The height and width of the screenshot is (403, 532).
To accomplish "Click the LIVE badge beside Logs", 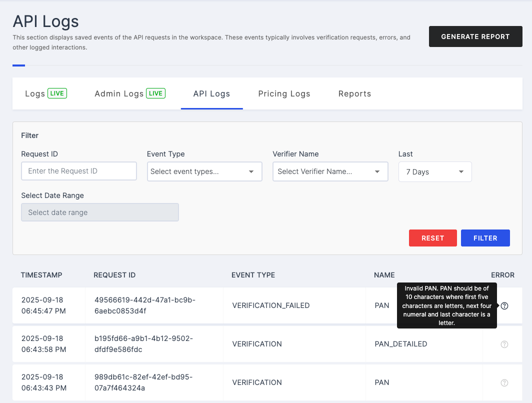I will point(57,93).
